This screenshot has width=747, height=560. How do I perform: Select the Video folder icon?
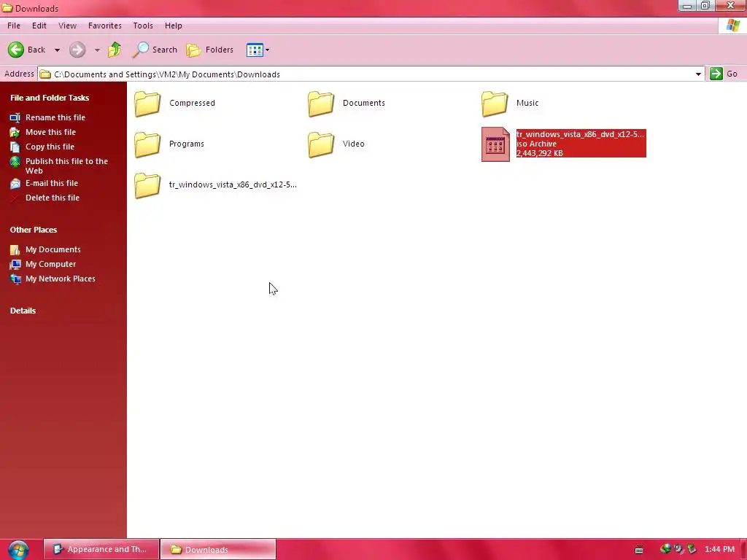click(321, 144)
